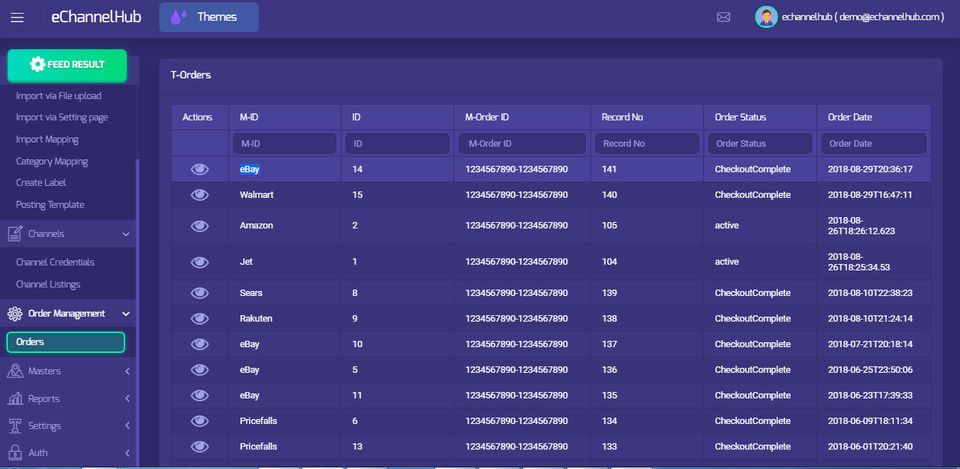This screenshot has height=469, width=960.
Task: Click the Auth lock icon
Action: pos(15,452)
